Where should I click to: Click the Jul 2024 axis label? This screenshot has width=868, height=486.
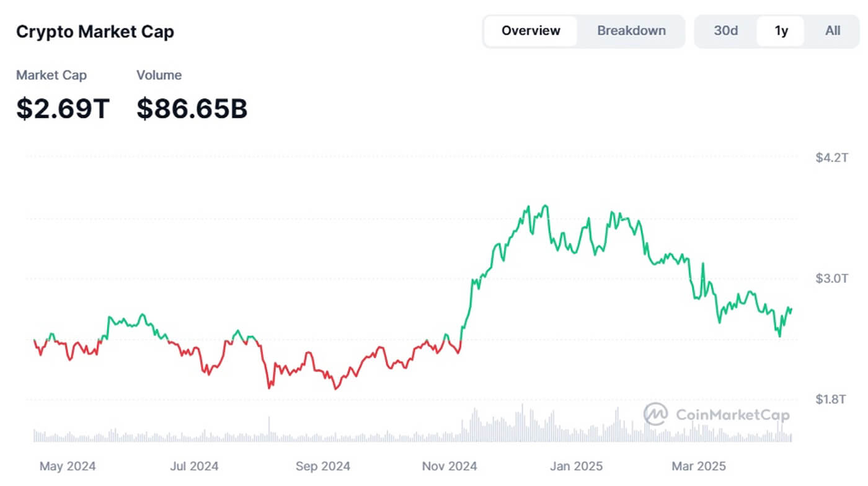point(194,466)
